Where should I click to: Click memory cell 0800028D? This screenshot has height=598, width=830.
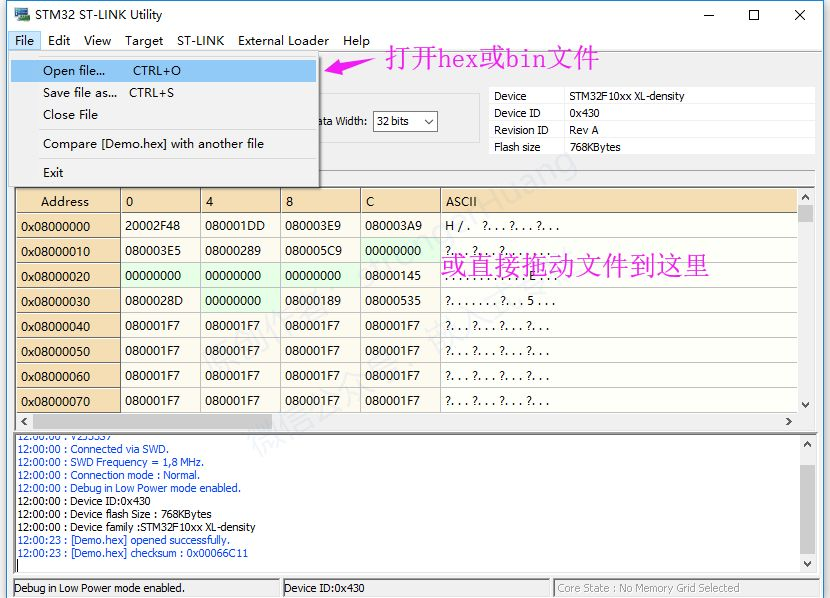(x=161, y=301)
